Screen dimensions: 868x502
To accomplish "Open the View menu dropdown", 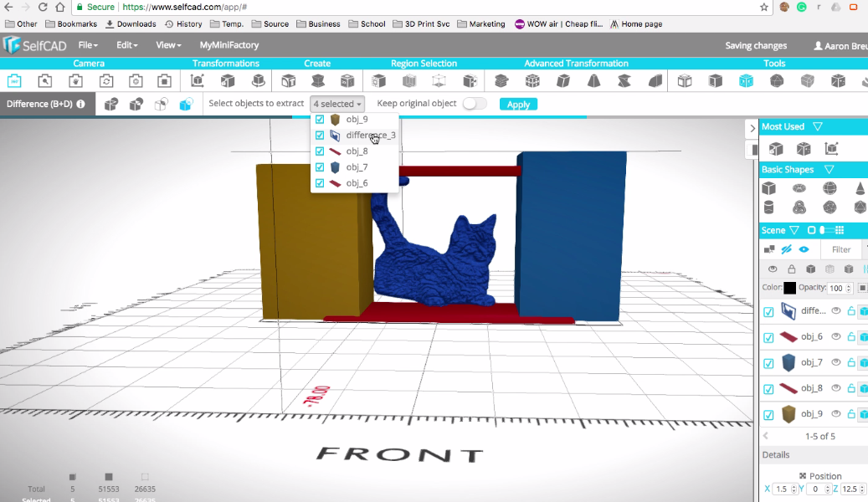I will [x=168, y=45].
